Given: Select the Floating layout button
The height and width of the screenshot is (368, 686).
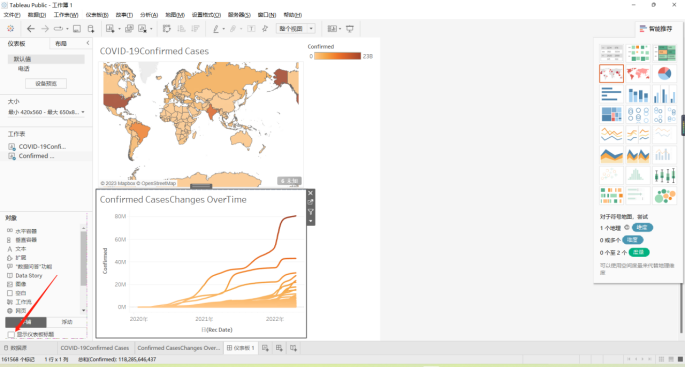Looking at the screenshot, I should [x=67, y=322].
